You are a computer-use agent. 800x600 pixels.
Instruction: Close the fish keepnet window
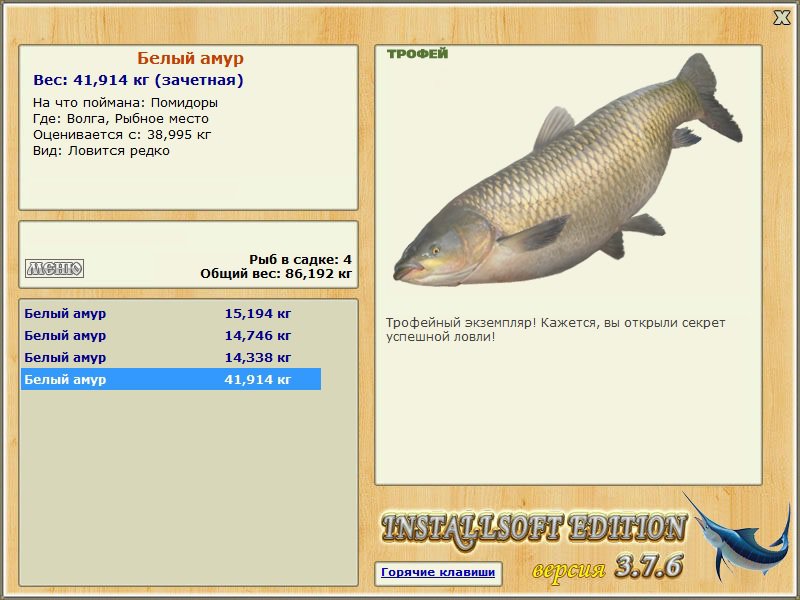pyautogui.click(x=781, y=18)
